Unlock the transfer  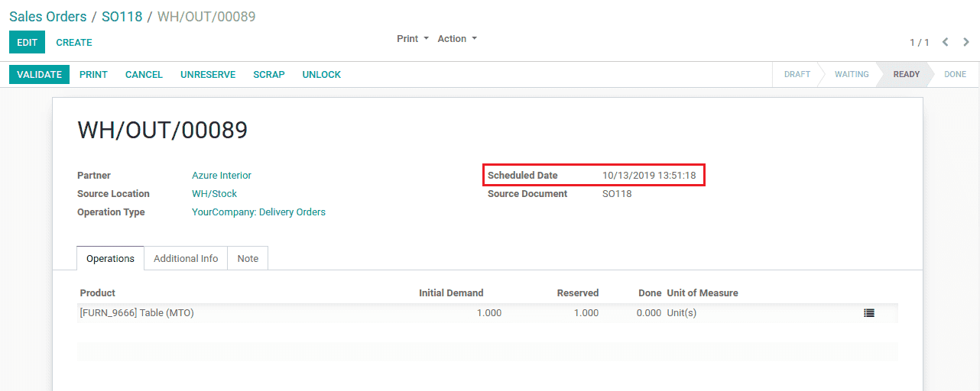(322, 74)
